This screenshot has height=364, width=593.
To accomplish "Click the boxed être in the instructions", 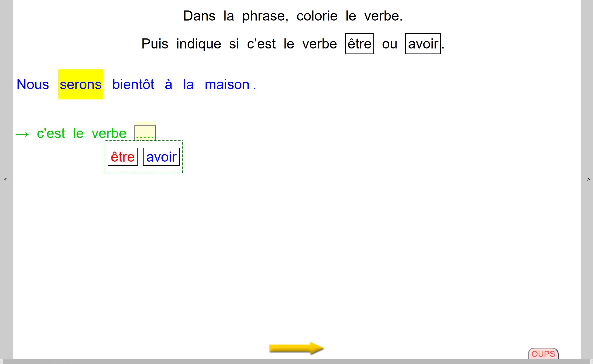I will pyautogui.click(x=360, y=44).
